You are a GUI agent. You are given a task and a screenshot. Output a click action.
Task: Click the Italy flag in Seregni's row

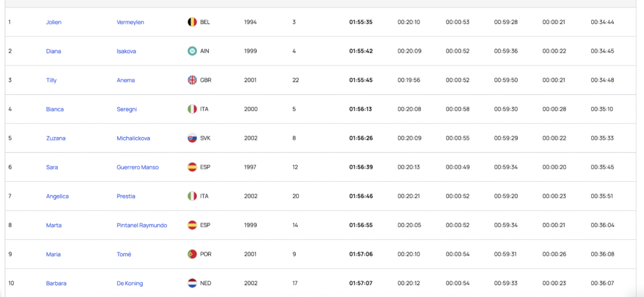coord(192,109)
